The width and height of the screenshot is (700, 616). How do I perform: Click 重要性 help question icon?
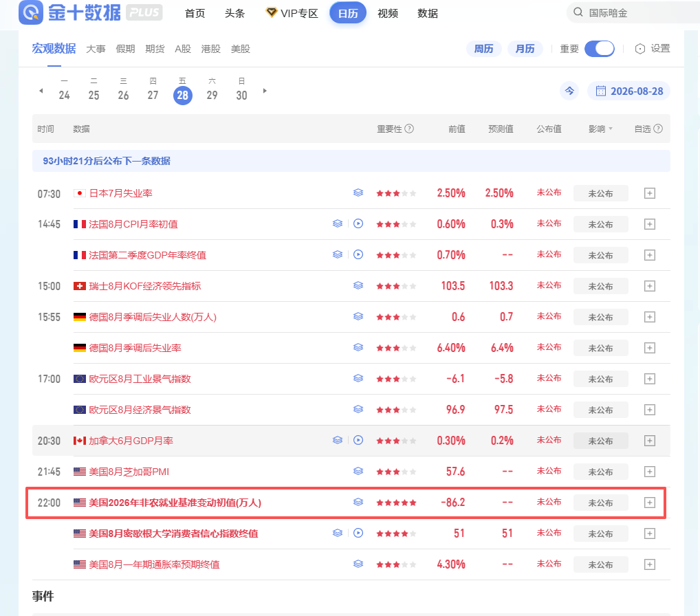click(409, 129)
